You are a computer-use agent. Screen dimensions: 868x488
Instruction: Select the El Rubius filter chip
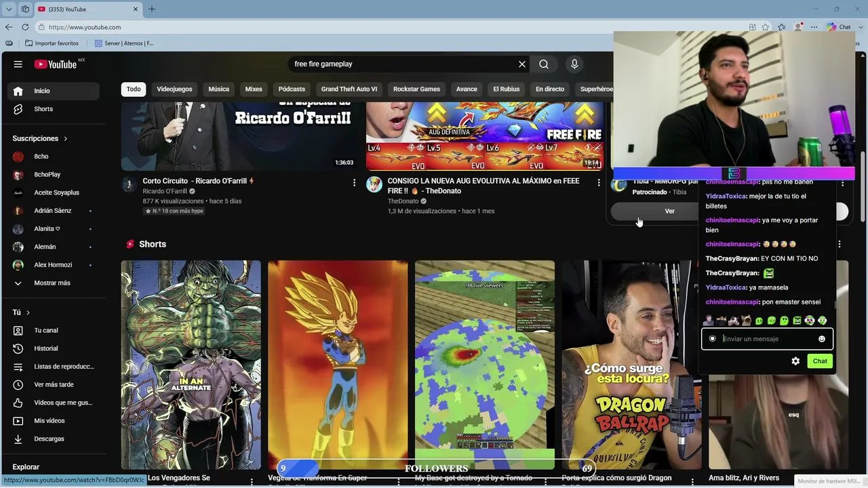(505, 89)
